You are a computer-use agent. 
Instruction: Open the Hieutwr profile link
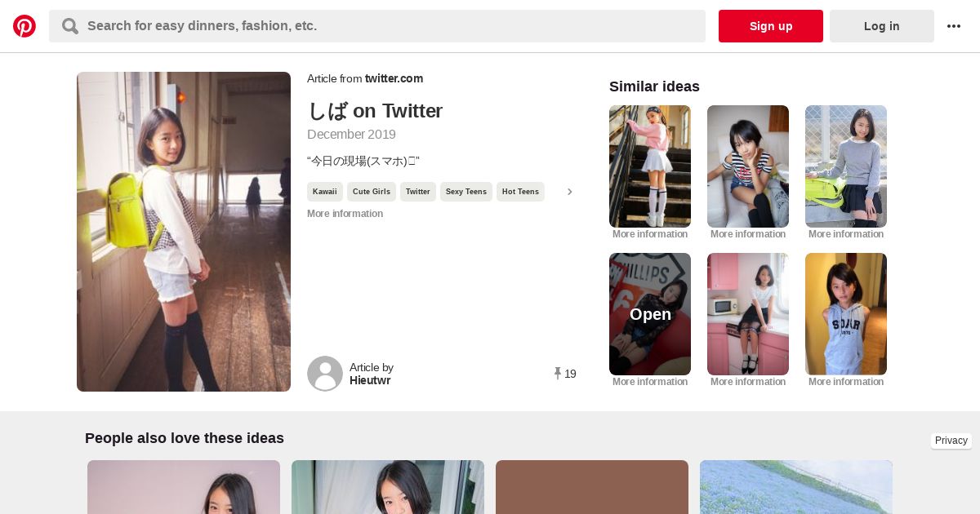pyautogui.click(x=370, y=380)
